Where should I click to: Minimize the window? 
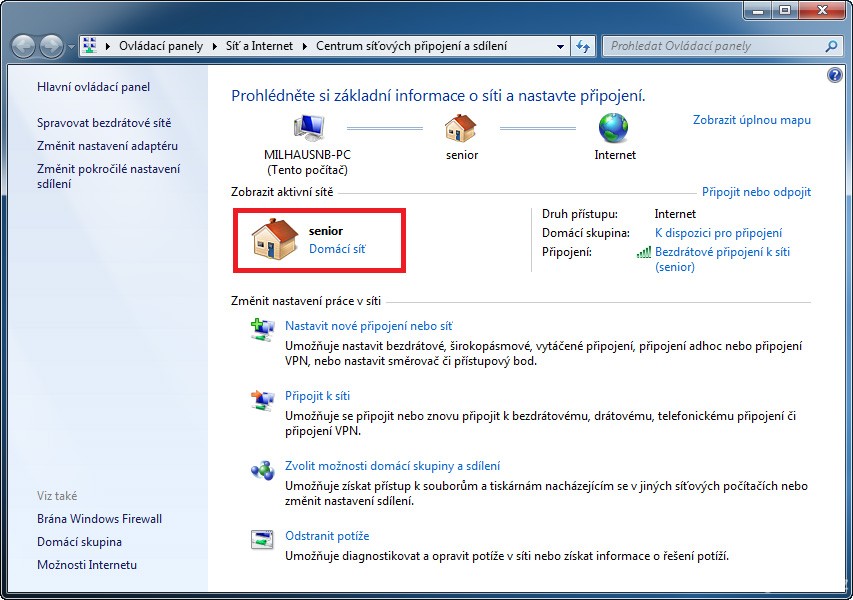pyautogui.click(x=759, y=10)
